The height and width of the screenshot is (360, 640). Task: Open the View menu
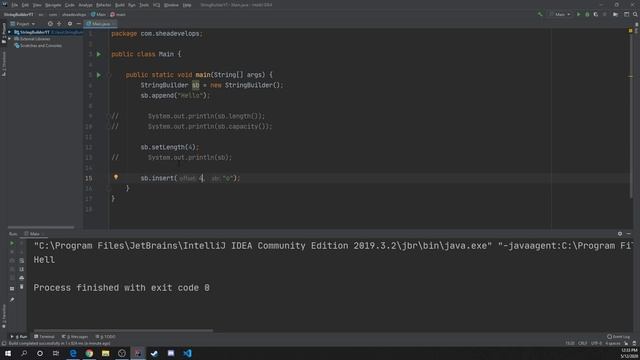point(37,5)
